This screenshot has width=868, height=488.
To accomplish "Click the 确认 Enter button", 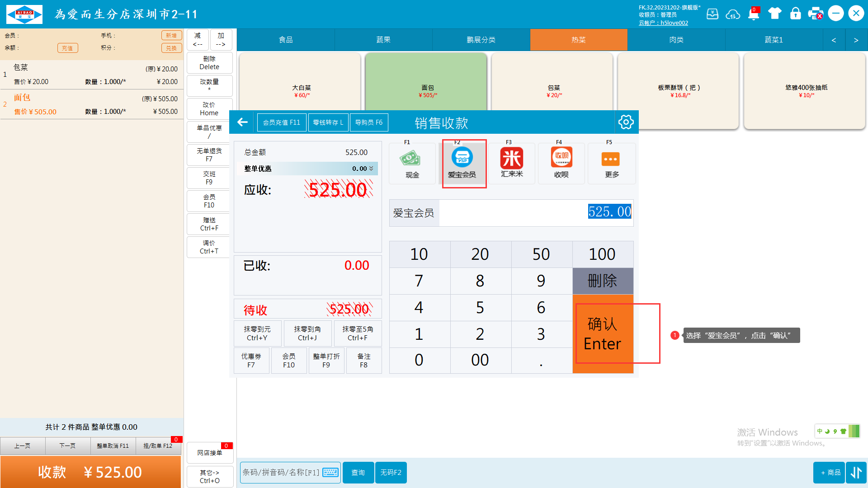I will pos(603,334).
